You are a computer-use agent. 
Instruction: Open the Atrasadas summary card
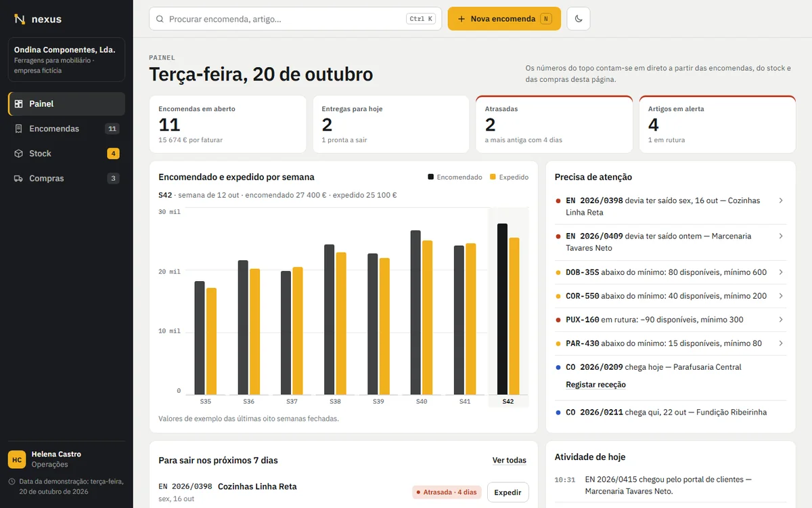click(x=554, y=125)
